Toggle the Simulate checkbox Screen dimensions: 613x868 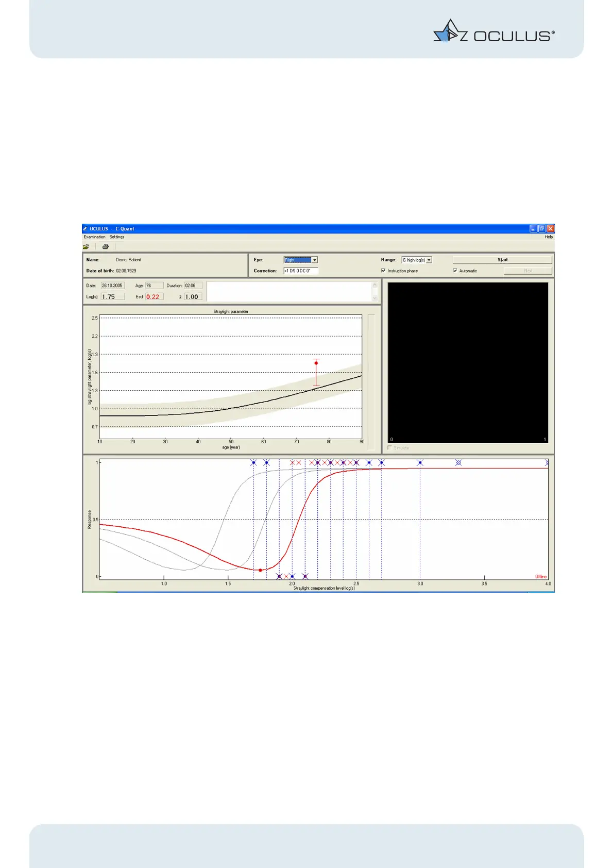click(x=389, y=448)
